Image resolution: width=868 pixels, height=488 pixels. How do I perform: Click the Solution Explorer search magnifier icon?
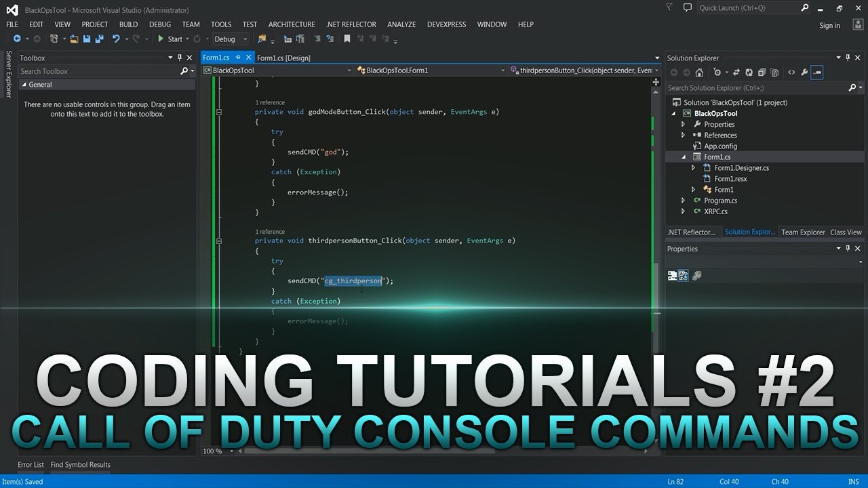[853, 87]
